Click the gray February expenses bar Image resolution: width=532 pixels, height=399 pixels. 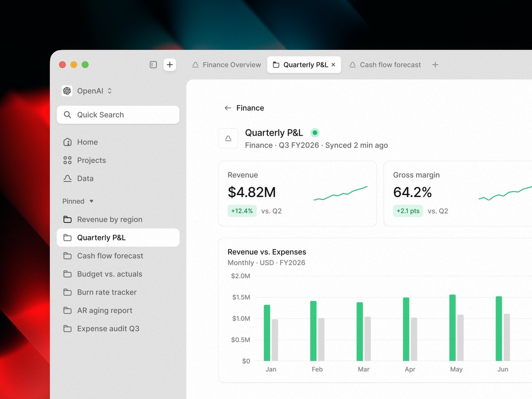[x=321, y=340]
